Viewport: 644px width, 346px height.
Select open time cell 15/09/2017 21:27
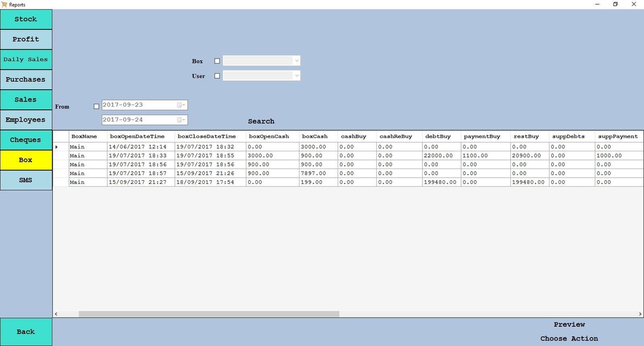(141, 182)
